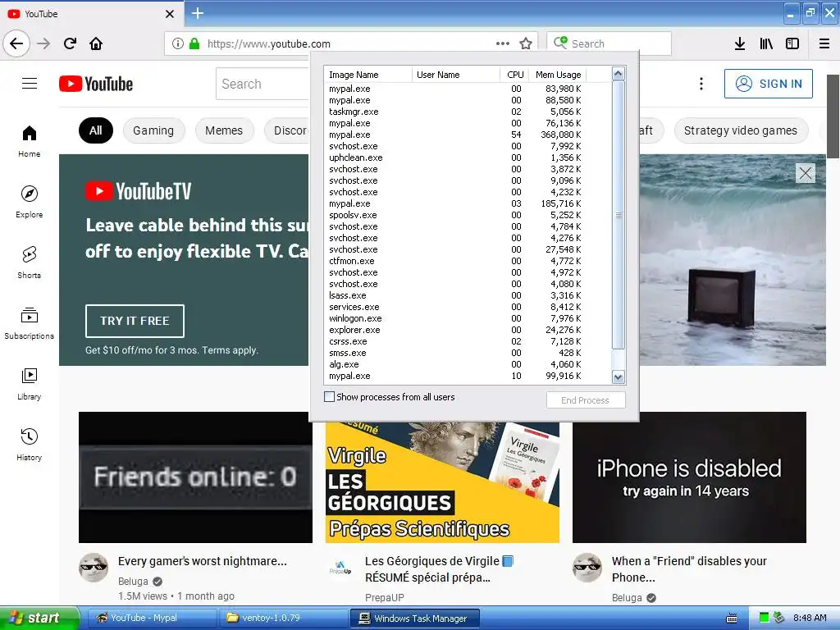Bookmark this page with the star icon
The image size is (840, 630).
click(x=526, y=43)
